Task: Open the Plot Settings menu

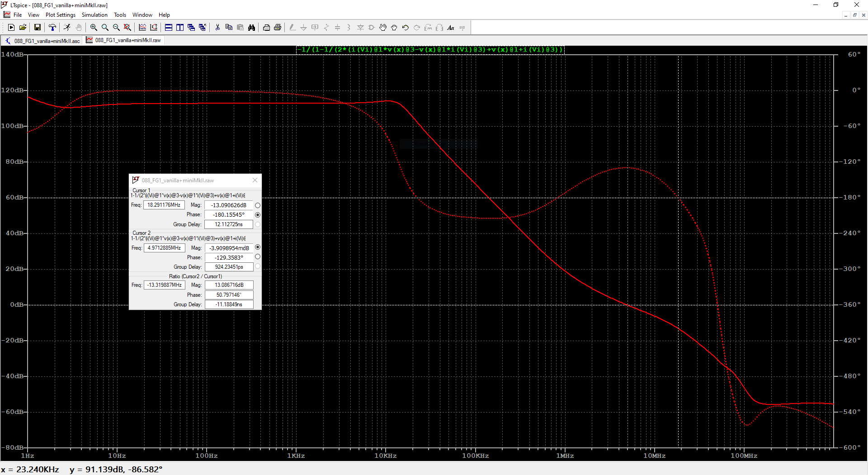Action: pos(61,15)
